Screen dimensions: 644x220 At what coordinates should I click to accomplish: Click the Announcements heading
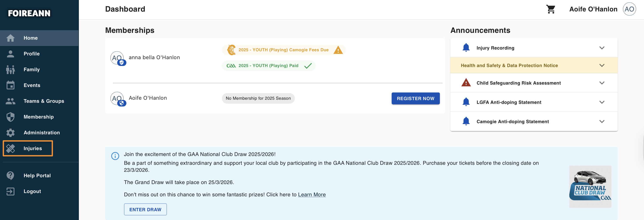point(480,30)
